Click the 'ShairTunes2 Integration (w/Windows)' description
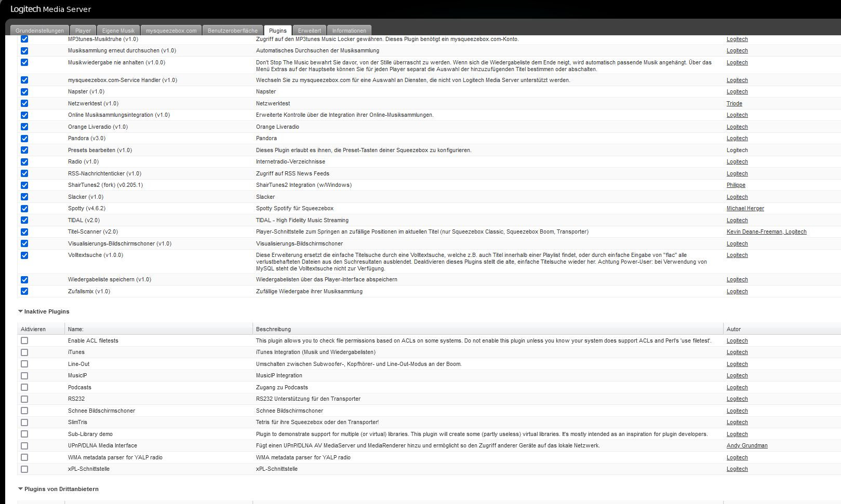The image size is (841, 504). point(304,185)
